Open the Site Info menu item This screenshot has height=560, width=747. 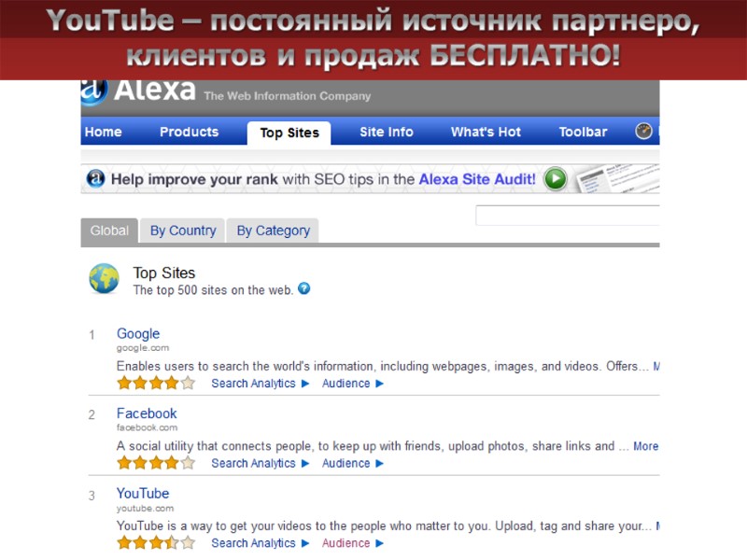[x=387, y=132]
